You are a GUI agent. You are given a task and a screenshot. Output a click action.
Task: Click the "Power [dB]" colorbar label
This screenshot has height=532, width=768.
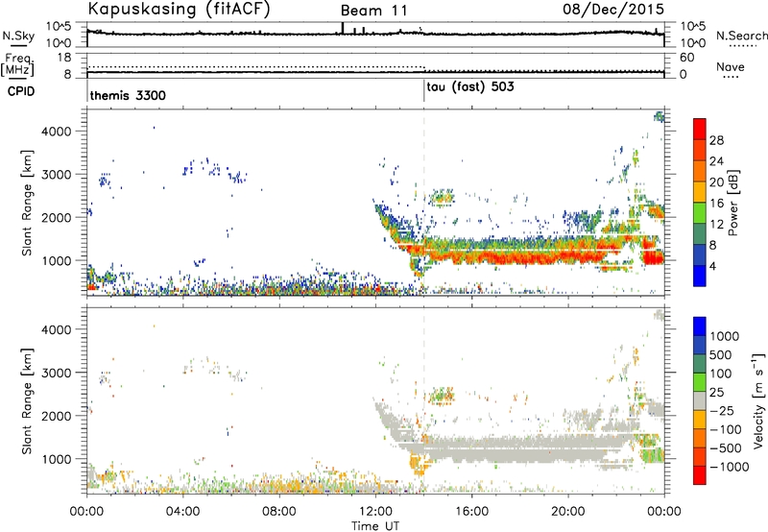point(732,203)
